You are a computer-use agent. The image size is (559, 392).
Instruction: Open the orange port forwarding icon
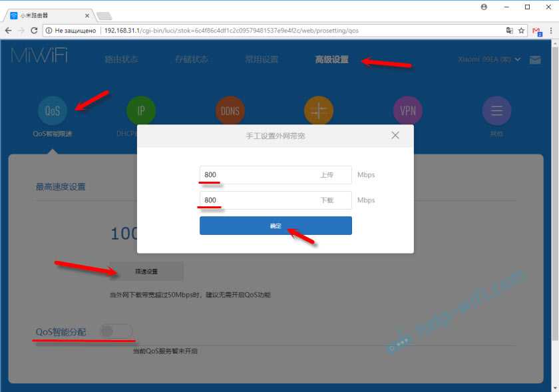tap(319, 110)
